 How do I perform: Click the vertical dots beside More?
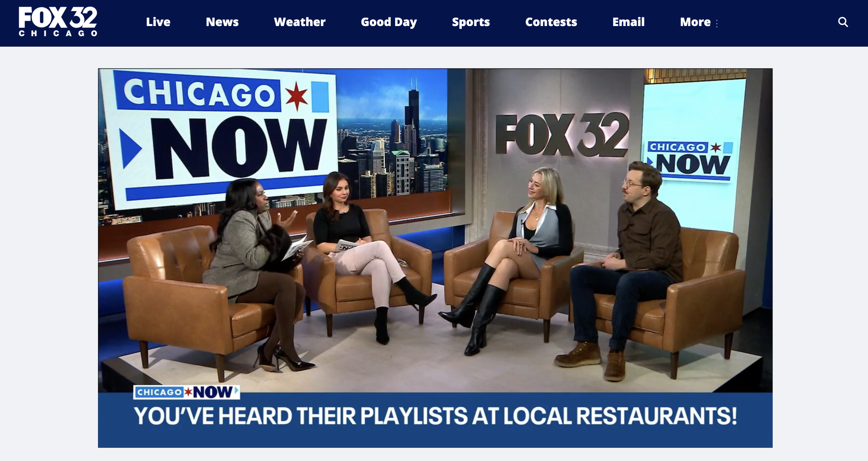click(717, 23)
